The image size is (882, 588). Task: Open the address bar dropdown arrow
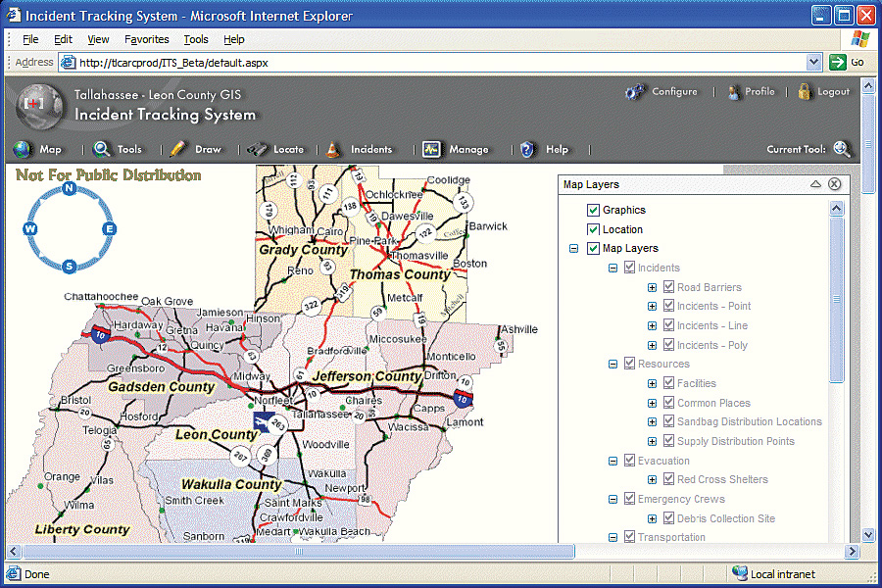point(813,62)
